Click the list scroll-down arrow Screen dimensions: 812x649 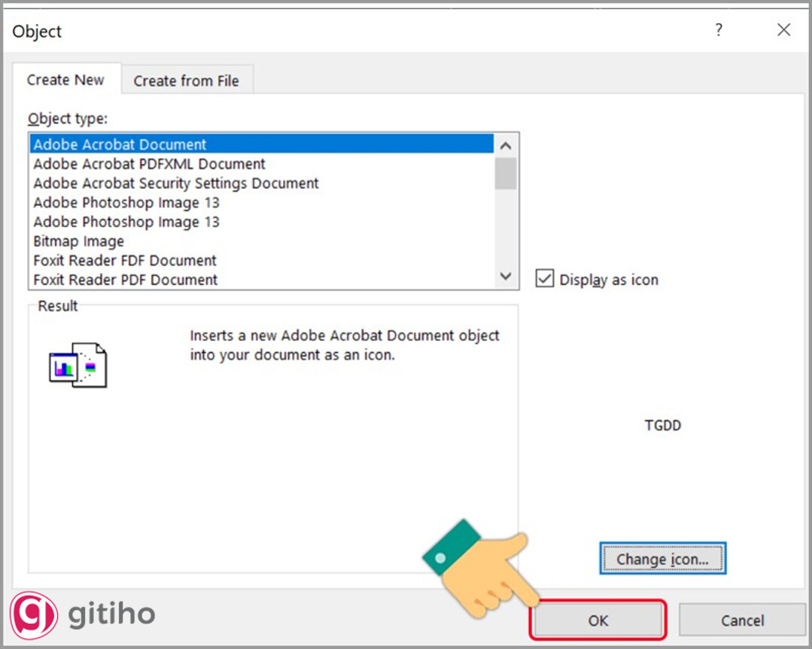tap(506, 276)
